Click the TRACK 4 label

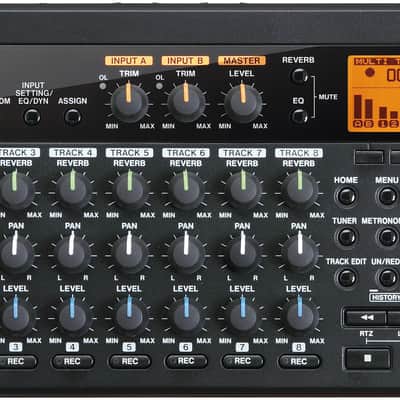pyautogui.click(x=73, y=153)
